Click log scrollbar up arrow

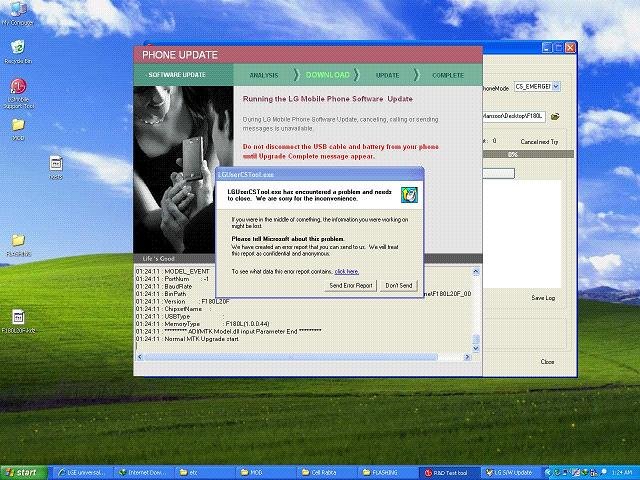coord(476,271)
